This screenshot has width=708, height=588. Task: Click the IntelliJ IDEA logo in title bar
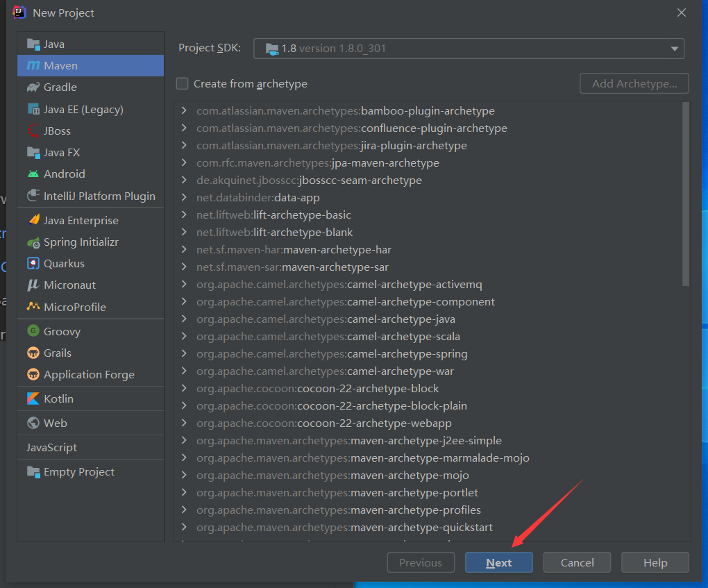[x=19, y=12]
